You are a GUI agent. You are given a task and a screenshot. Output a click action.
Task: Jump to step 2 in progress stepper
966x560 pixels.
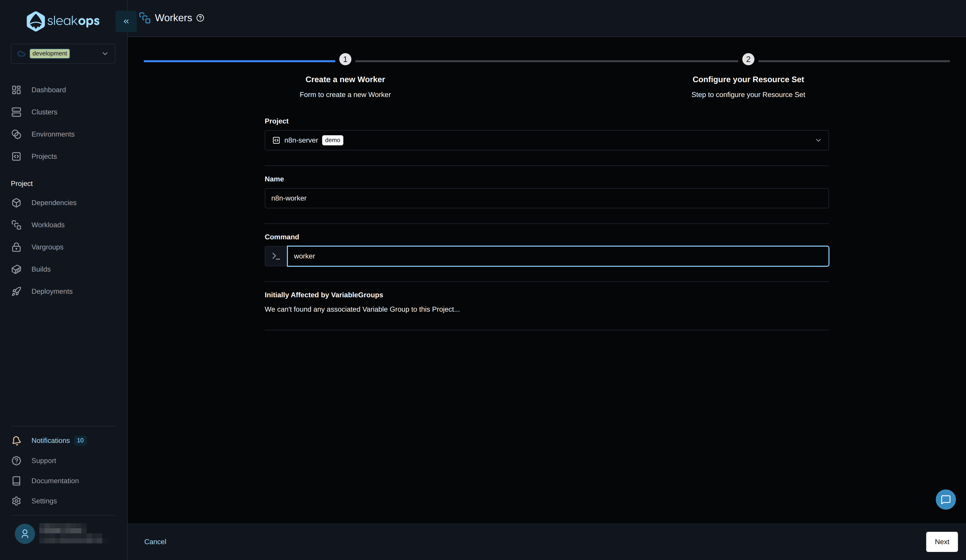(748, 59)
